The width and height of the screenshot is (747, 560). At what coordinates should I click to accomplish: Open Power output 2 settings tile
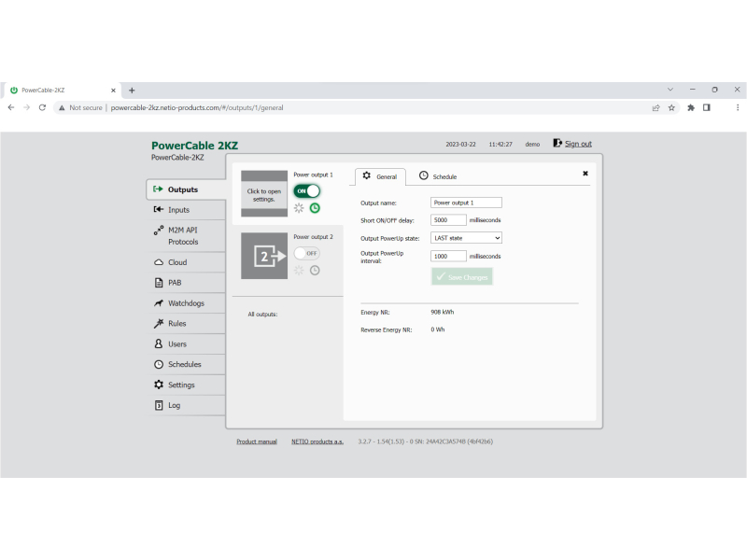tap(264, 256)
